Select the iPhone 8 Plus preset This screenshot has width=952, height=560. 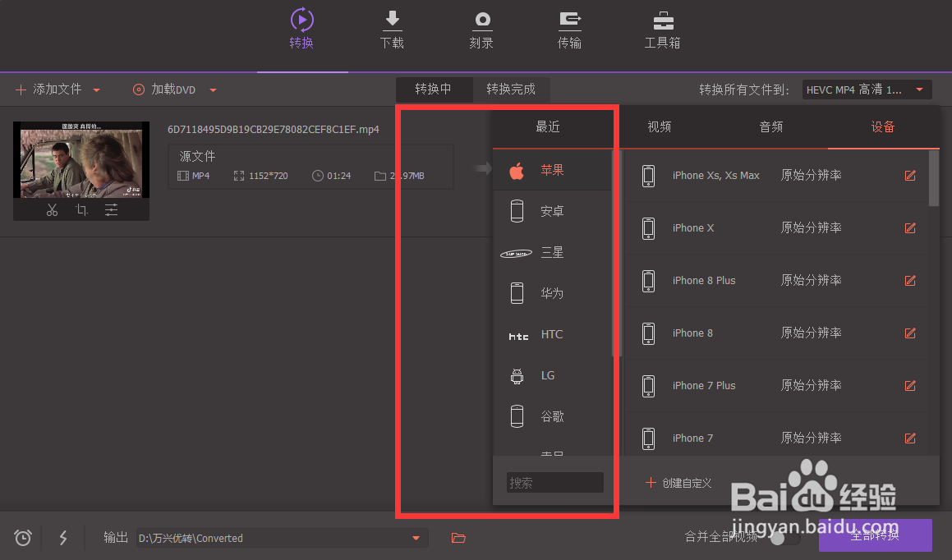[776, 280]
